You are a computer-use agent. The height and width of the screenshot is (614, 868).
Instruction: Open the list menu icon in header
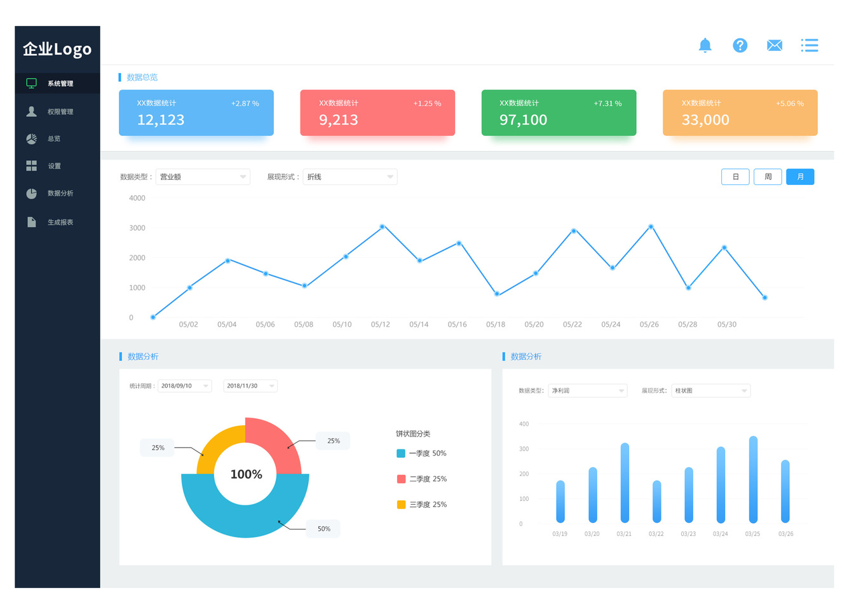tap(809, 45)
